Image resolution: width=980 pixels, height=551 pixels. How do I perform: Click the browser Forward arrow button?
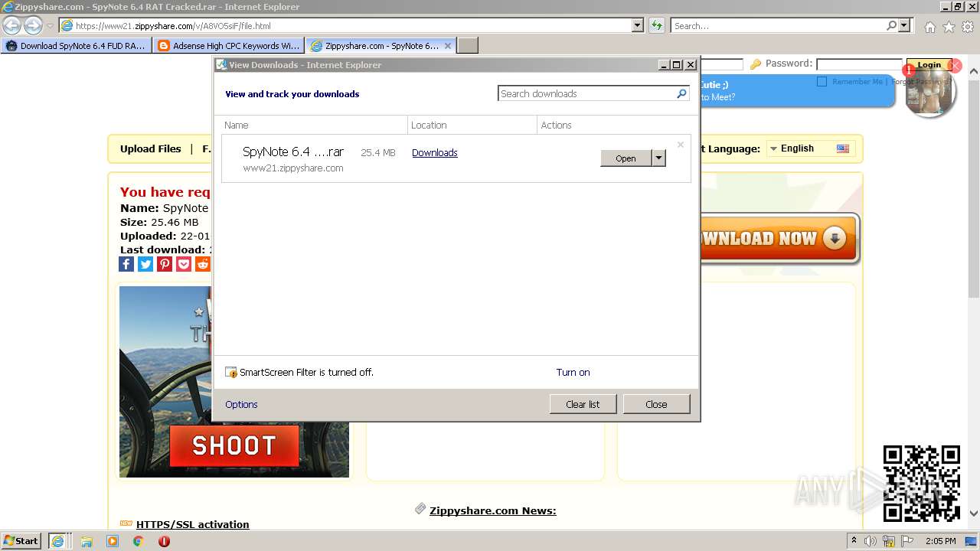coord(33,25)
